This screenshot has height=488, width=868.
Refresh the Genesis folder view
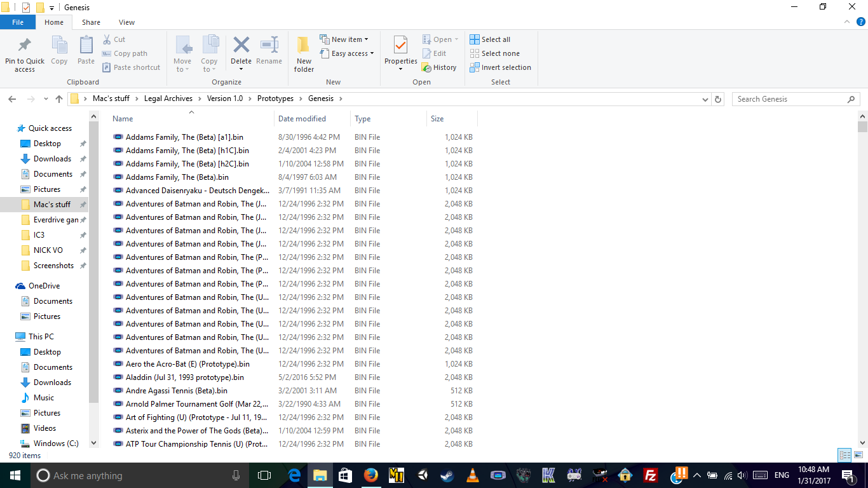pyautogui.click(x=718, y=99)
